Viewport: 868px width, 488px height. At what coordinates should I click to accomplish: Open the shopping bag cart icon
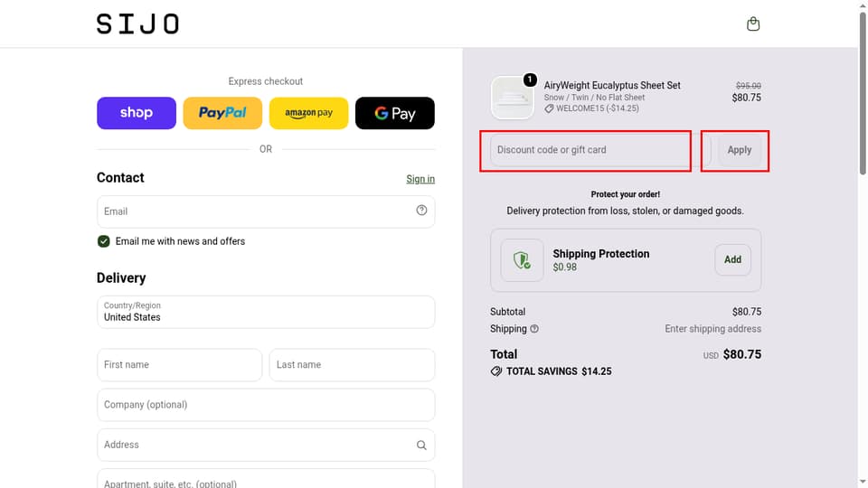click(x=753, y=23)
